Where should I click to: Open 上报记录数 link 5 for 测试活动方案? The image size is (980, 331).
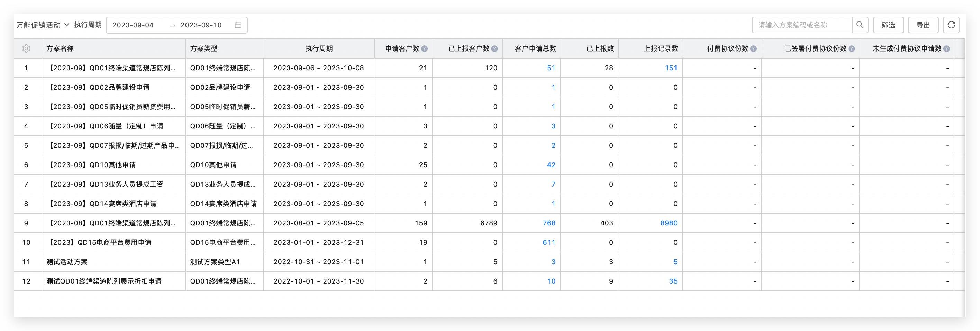coord(675,262)
